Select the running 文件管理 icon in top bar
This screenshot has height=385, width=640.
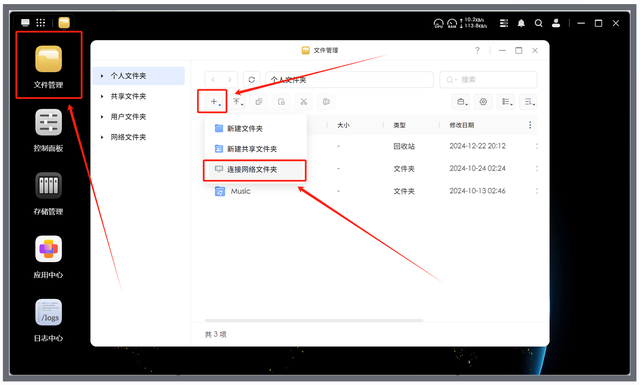pos(64,23)
